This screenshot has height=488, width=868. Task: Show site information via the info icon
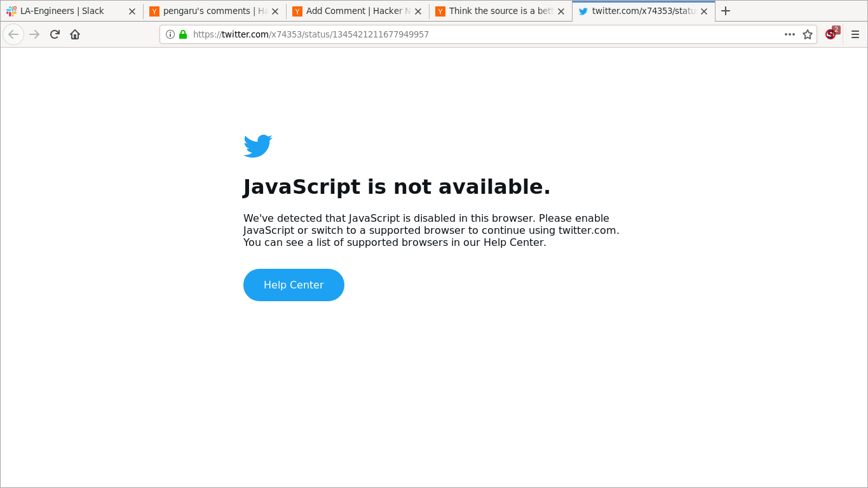pyautogui.click(x=170, y=34)
